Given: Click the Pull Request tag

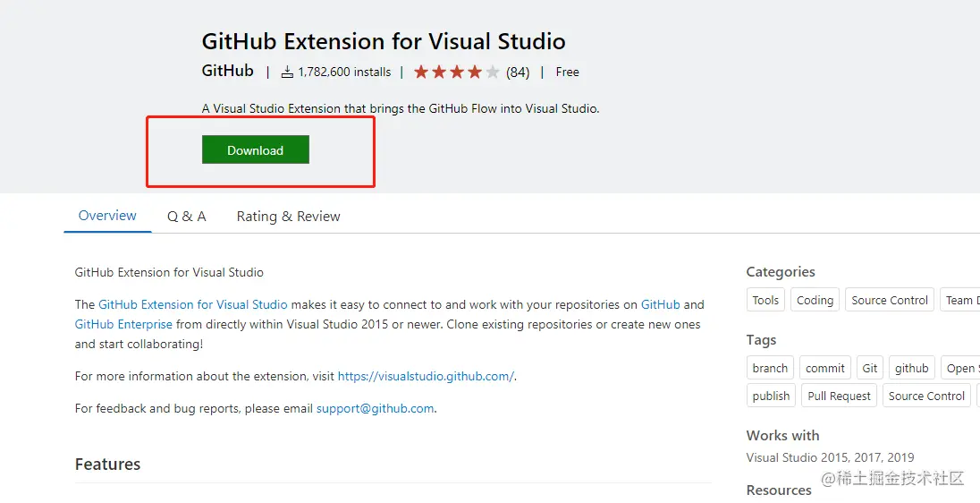Looking at the screenshot, I should (x=839, y=396).
